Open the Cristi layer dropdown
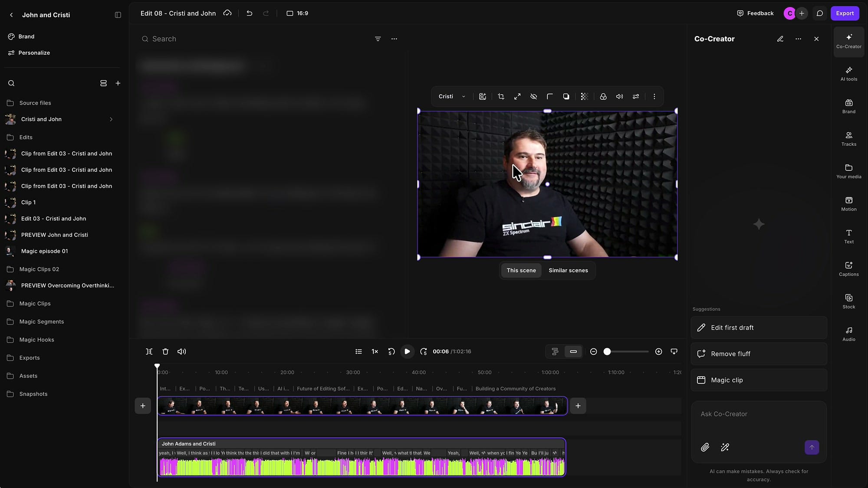868x488 pixels. tap(452, 97)
